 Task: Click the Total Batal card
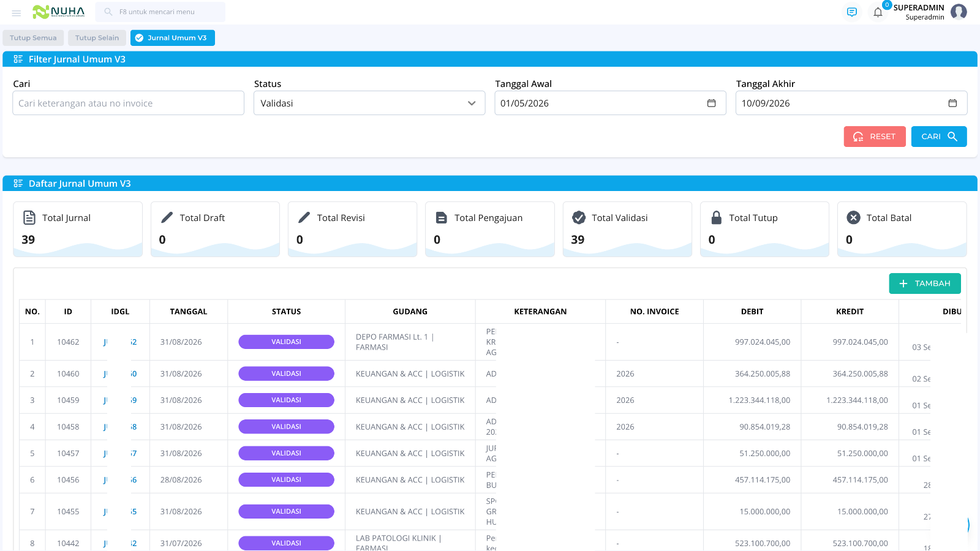pyautogui.click(x=902, y=229)
